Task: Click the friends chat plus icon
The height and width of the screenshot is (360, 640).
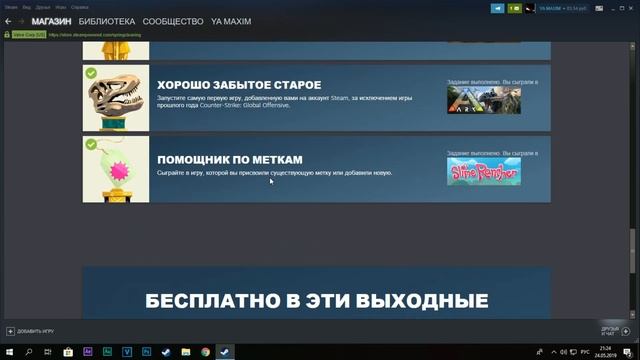Action: 626,331
